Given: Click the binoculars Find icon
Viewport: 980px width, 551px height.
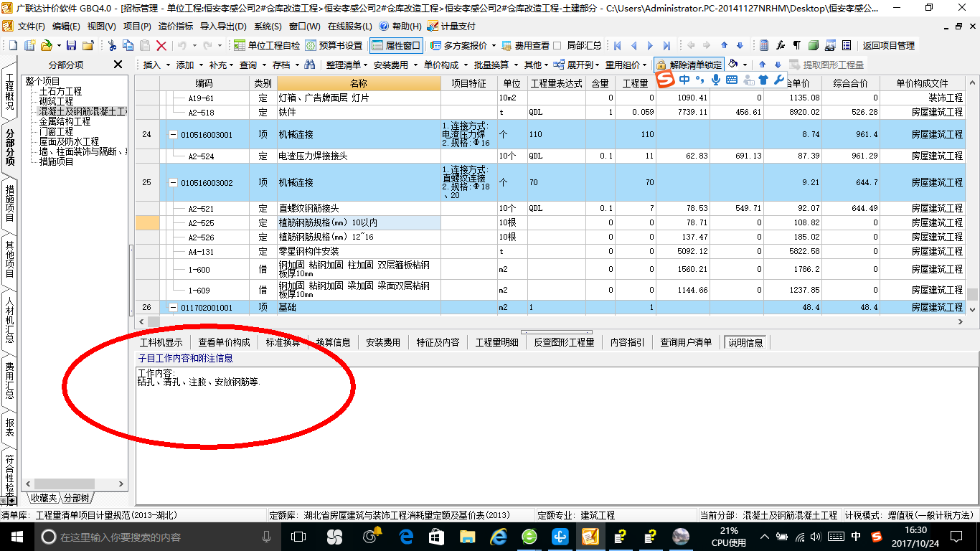Looking at the screenshot, I should coord(310,65).
